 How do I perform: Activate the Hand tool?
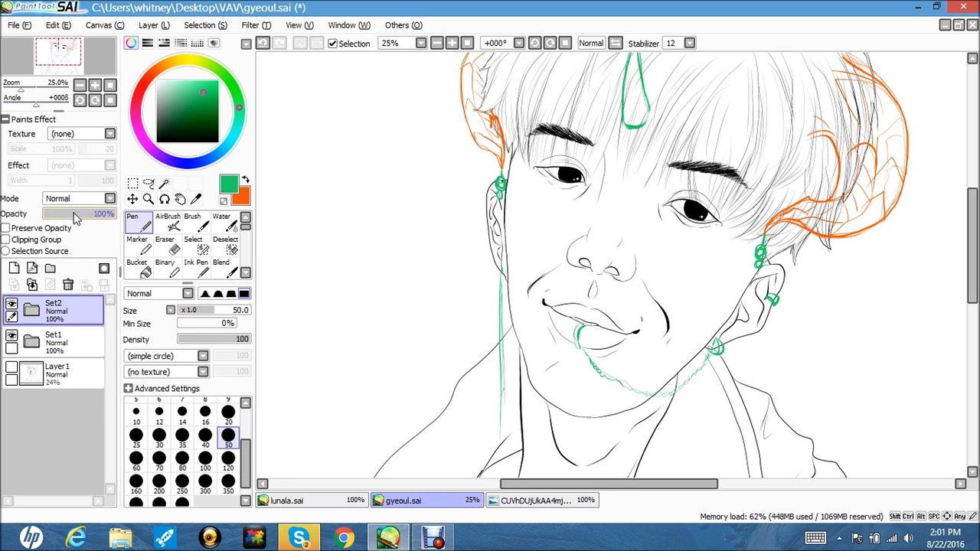pyautogui.click(x=180, y=199)
